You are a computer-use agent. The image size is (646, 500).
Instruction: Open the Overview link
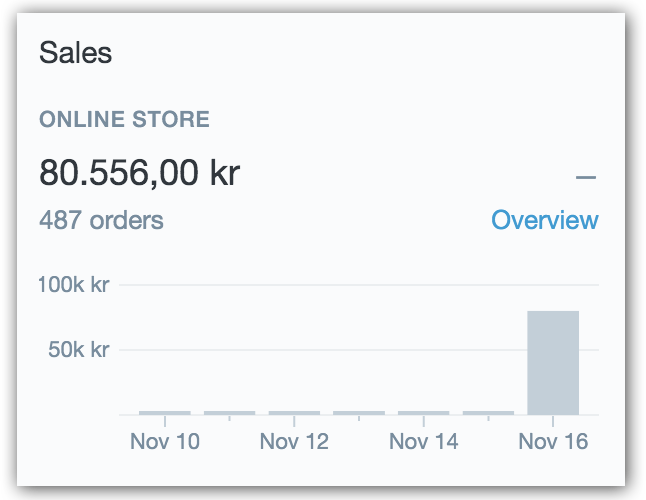(x=545, y=220)
